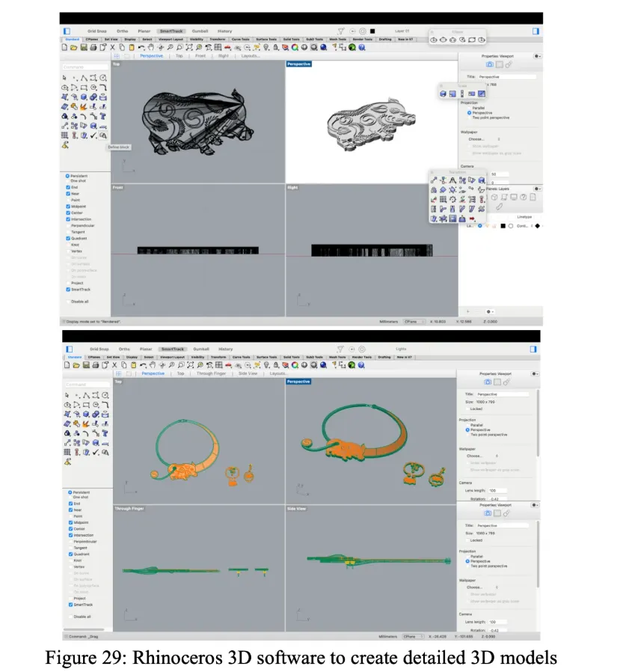Click the selection filter funnel icon in top window

click(341, 31)
